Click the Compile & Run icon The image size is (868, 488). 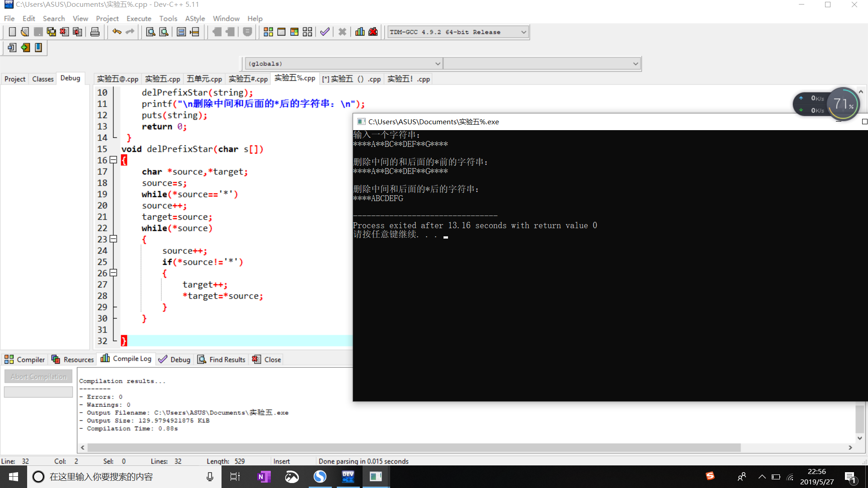294,32
